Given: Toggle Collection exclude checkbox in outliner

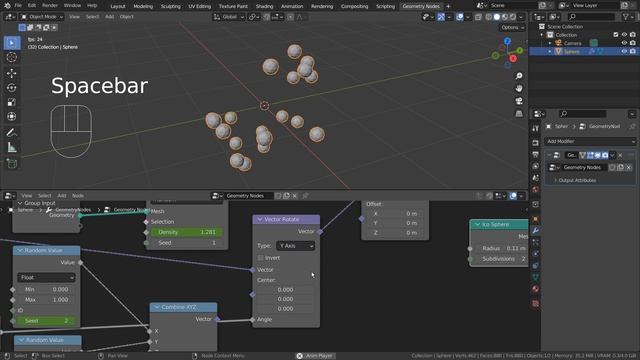Looking at the screenshot, I should [x=616, y=35].
